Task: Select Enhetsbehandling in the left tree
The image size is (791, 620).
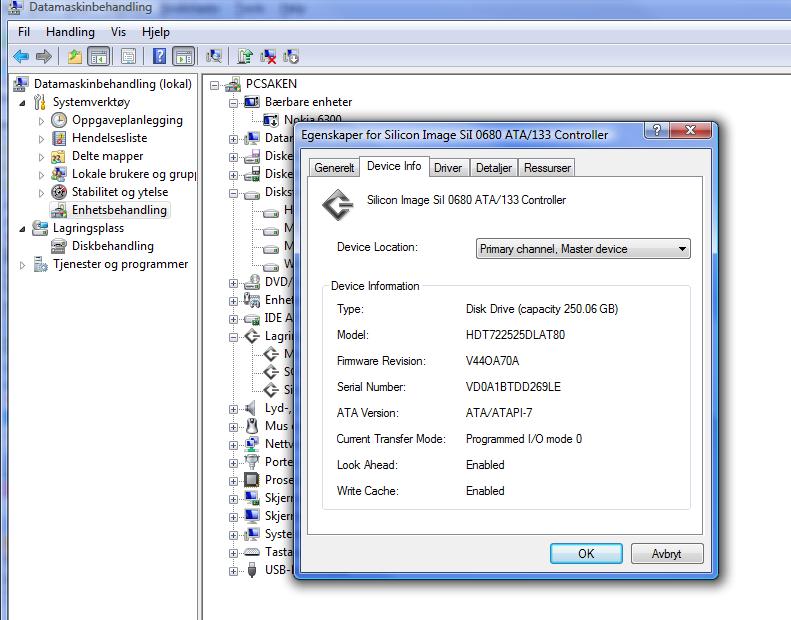Action: tap(119, 210)
